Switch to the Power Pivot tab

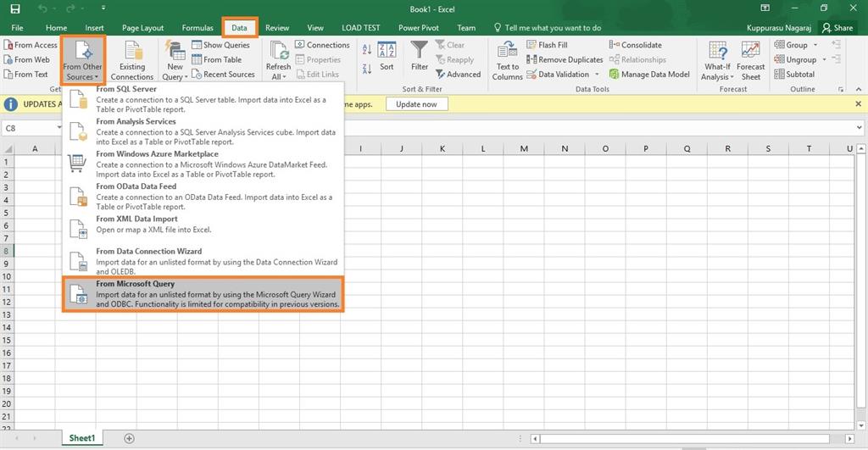(419, 28)
